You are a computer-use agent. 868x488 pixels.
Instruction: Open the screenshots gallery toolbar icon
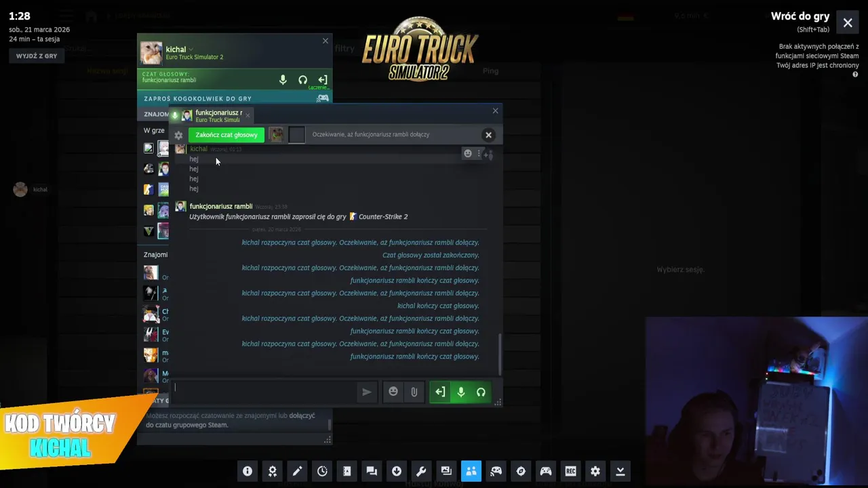pyautogui.click(x=446, y=471)
